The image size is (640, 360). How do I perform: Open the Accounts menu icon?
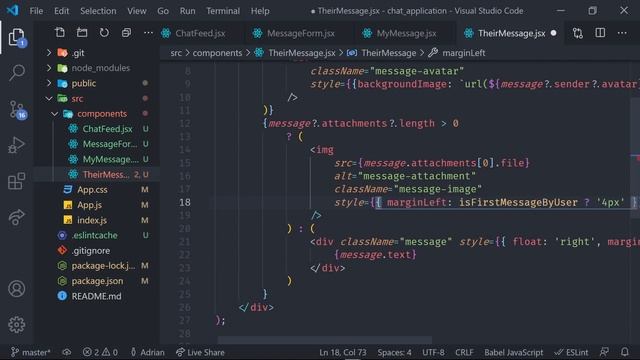[x=16, y=289]
